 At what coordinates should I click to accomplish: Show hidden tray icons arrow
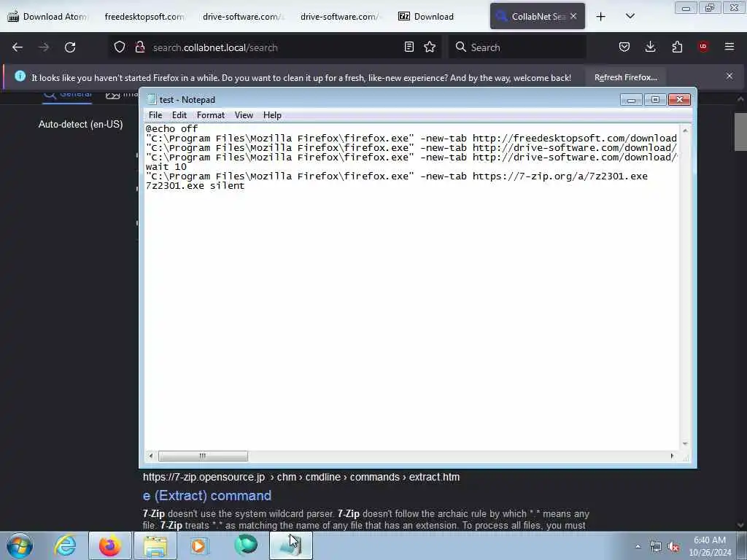click(x=638, y=546)
